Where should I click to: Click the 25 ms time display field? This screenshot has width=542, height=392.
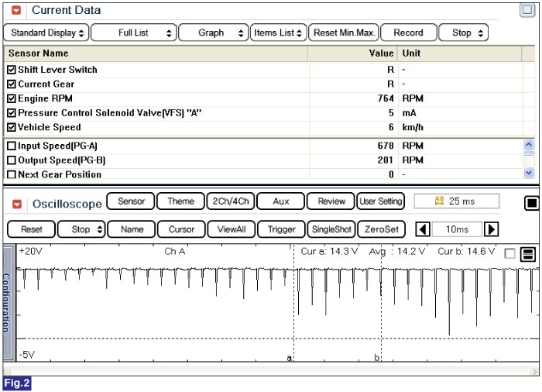click(456, 201)
